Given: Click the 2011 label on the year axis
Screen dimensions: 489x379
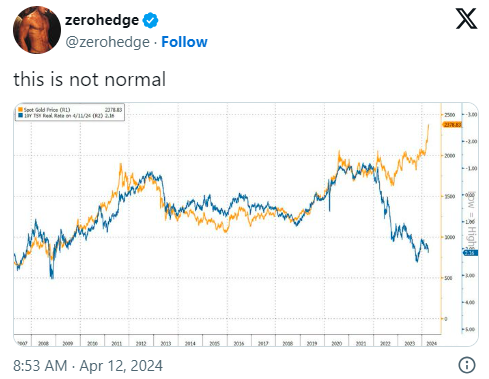Looking at the screenshot, I should point(117,343).
